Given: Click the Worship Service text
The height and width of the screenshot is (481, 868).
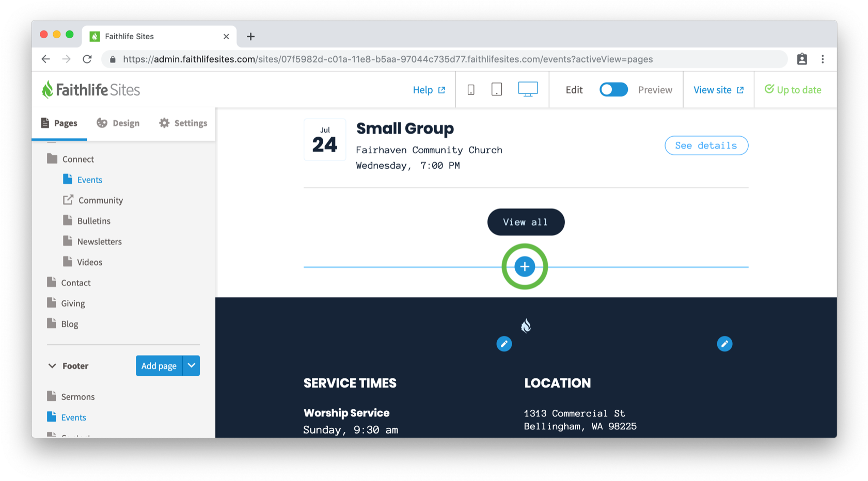Looking at the screenshot, I should coord(346,413).
